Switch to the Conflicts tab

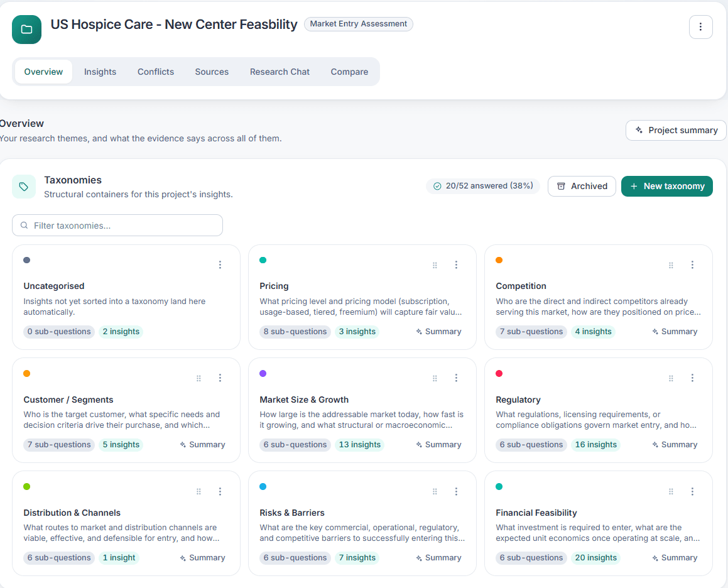[156, 72]
